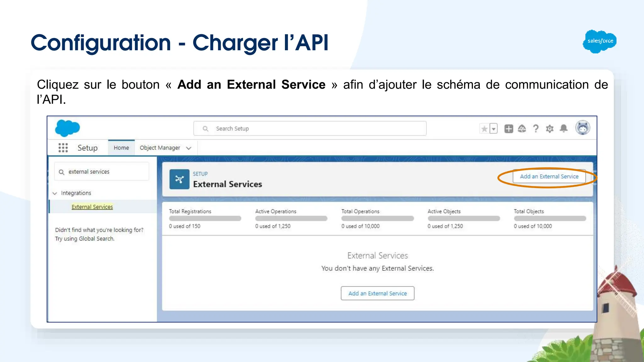Switch to the Object Manager tab
The image size is (644, 362).
(x=160, y=148)
